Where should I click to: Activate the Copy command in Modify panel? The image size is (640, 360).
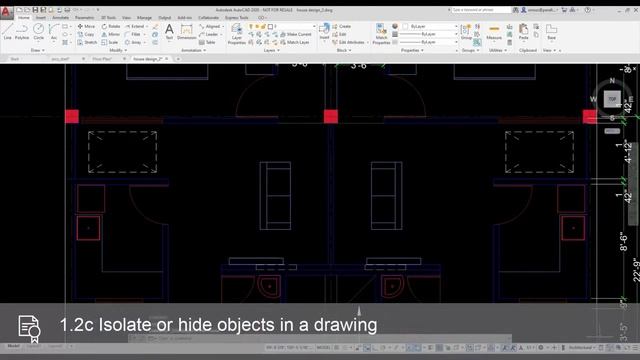[86, 34]
